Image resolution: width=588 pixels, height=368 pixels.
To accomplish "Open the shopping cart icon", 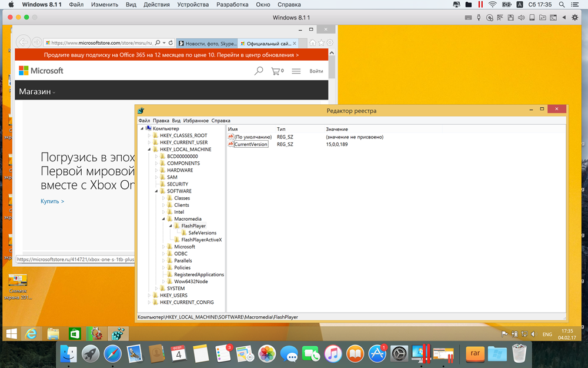I will click(x=276, y=71).
